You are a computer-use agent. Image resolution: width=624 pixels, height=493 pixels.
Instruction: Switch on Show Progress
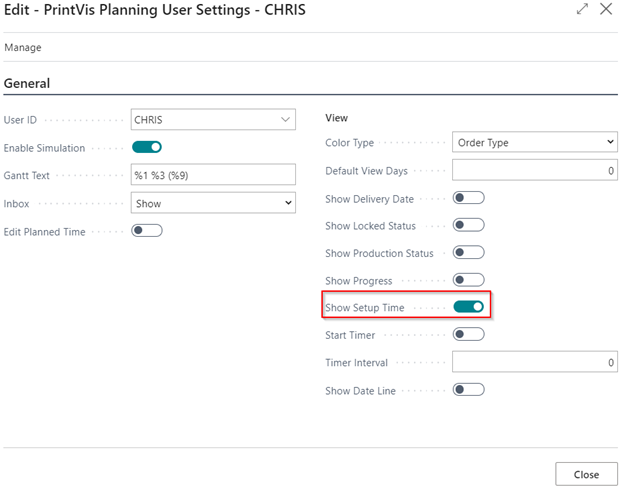pyautogui.click(x=468, y=280)
